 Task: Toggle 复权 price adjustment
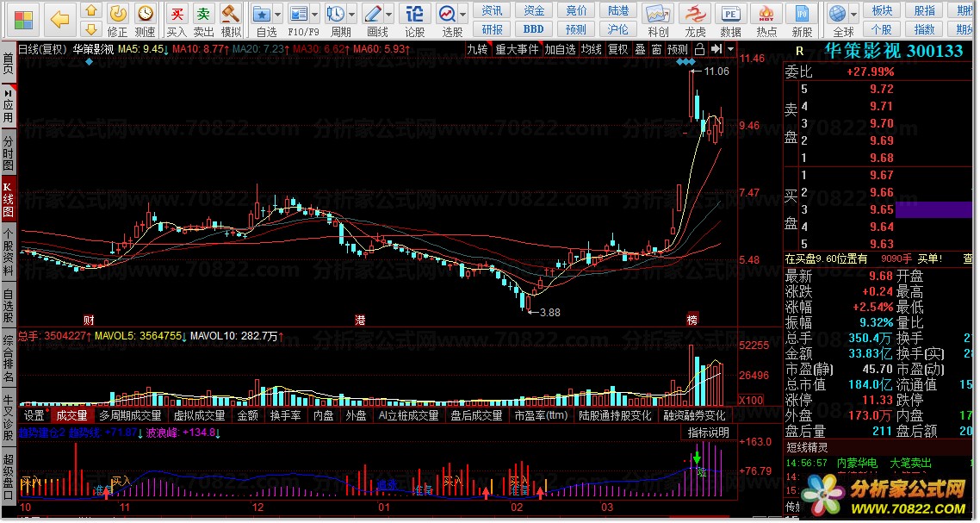point(618,49)
